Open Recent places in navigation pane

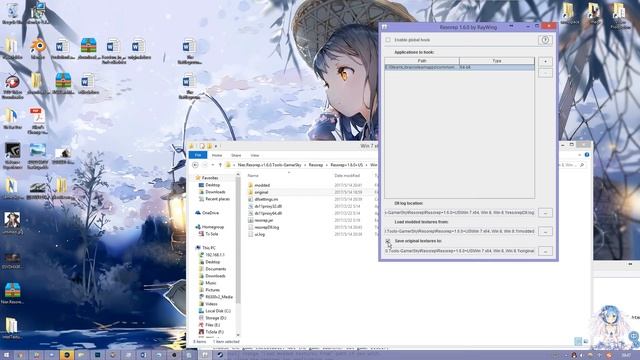tap(217, 199)
